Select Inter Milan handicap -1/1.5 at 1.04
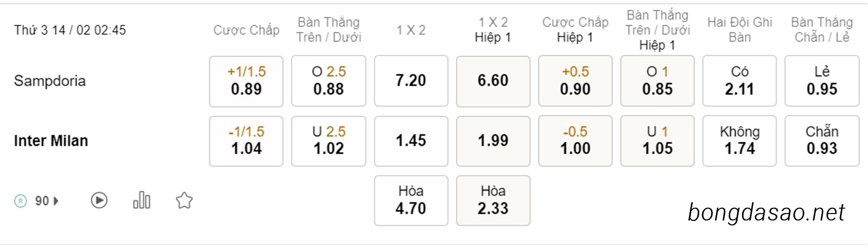Image resolution: width=868 pixels, height=249 pixels. pos(246,141)
